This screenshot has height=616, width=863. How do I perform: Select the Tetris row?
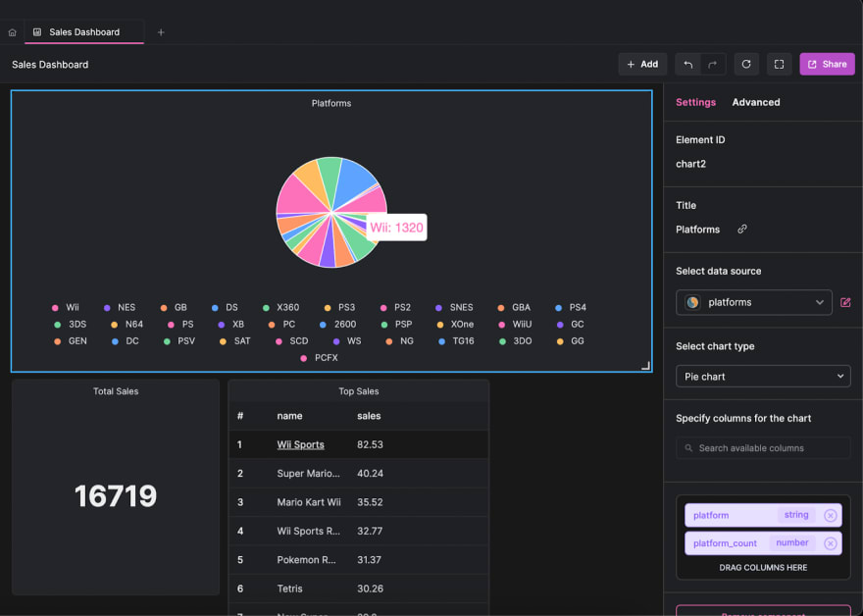tap(358, 589)
